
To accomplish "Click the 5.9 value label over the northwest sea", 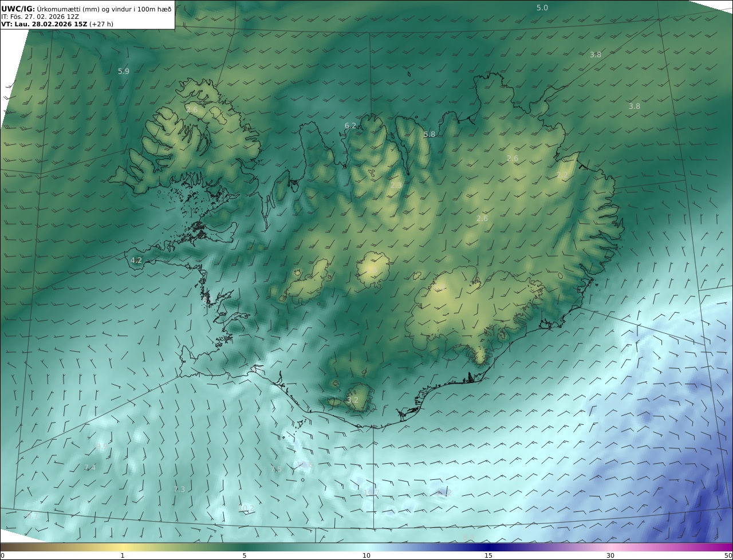I will (x=124, y=72).
